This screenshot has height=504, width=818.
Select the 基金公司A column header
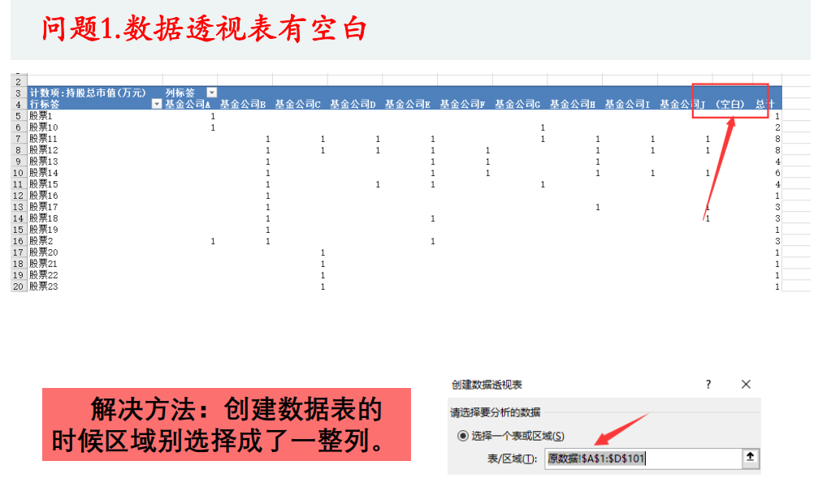[x=188, y=105]
